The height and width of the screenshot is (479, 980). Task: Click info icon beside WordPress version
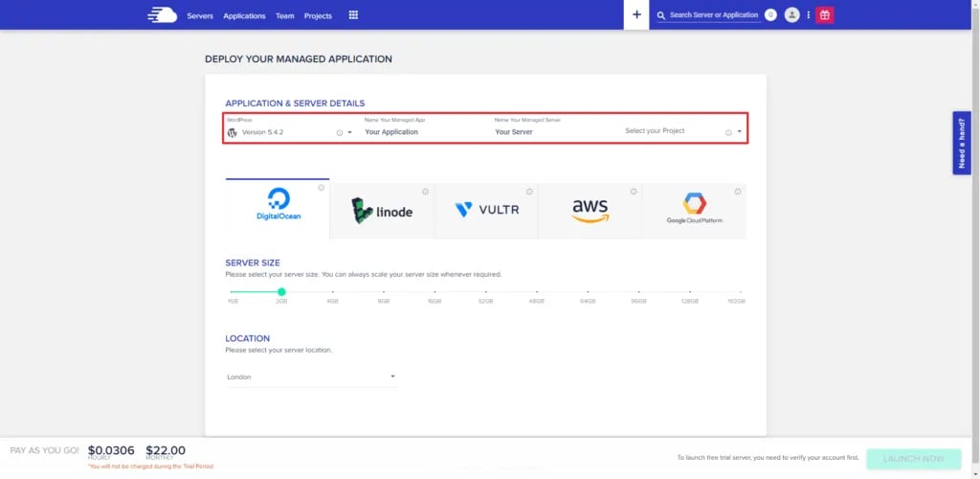point(340,132)
